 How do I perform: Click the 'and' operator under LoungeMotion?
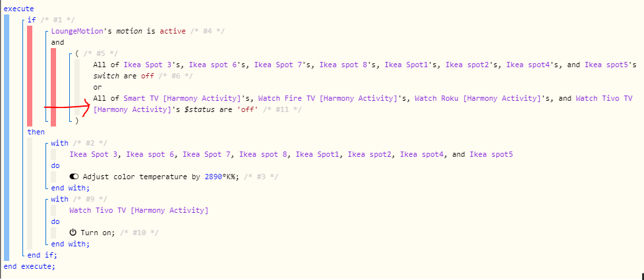click(57, 42)
